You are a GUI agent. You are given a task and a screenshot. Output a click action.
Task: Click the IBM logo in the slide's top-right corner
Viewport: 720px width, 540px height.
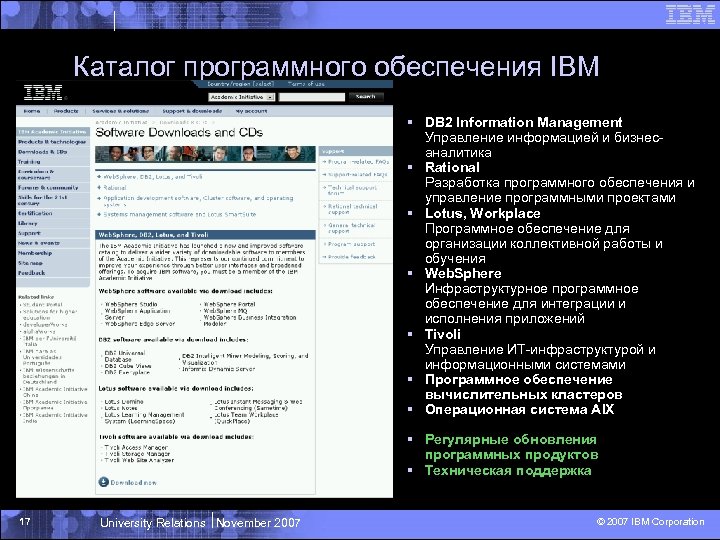tap(689, 14)
